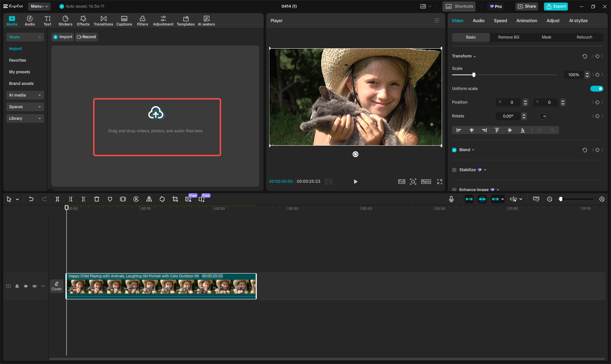Click the Scale slider handle
Screen dimensions: 611x364
click(x=474, y=75)
